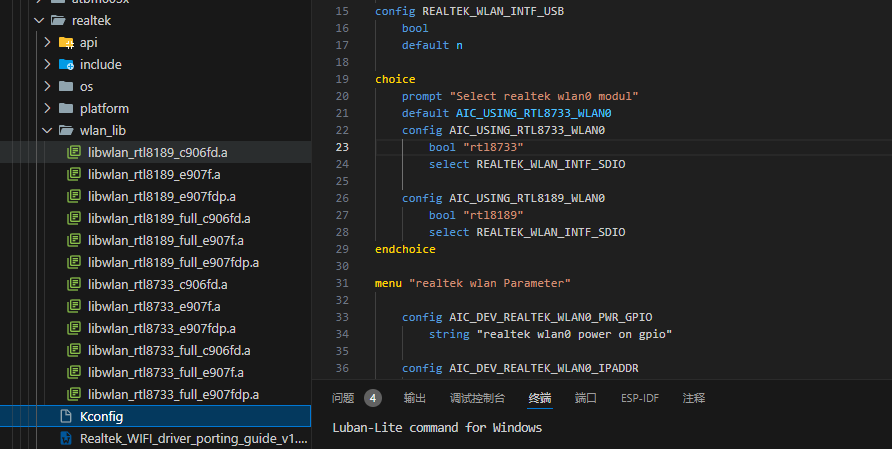The image size is (892, 449).
Task: Click the bool "rtl8189" line
Action: point(476,215)
